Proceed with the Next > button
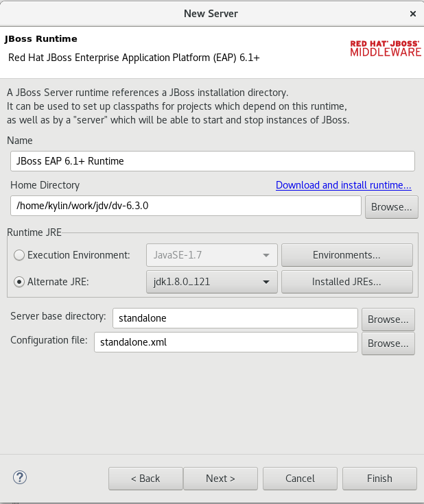This screenshot has height=504, width=424. coord(220,479)
